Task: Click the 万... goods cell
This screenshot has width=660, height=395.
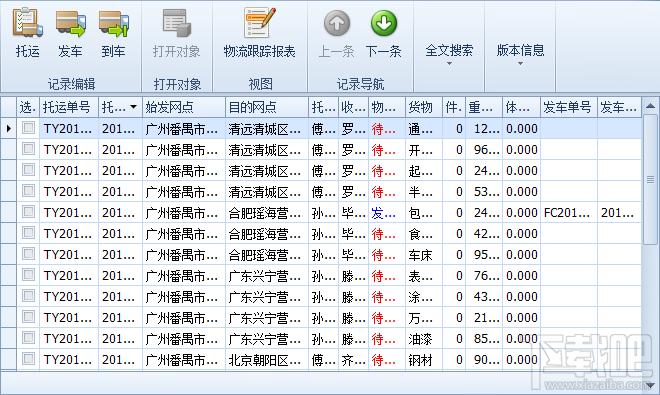Action: [x=424, y=318]
